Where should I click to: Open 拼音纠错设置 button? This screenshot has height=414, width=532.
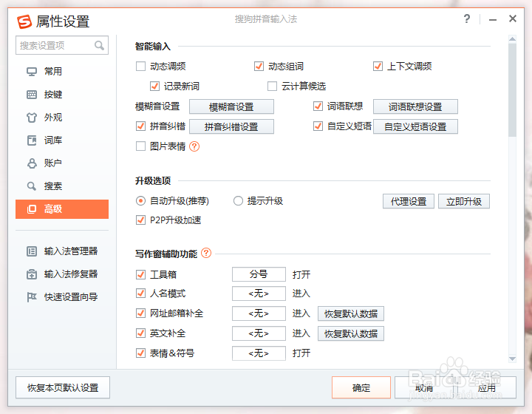[x=231, y=126]
